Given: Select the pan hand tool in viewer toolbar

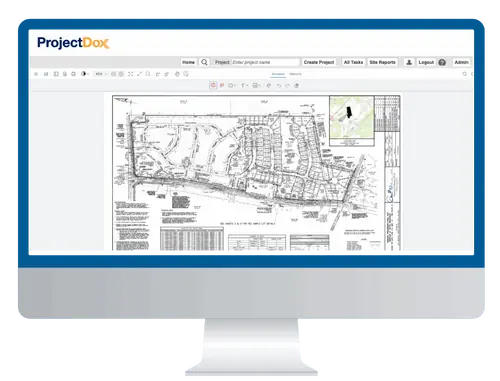Looking at the screenshot, I should tap(177, 74).
